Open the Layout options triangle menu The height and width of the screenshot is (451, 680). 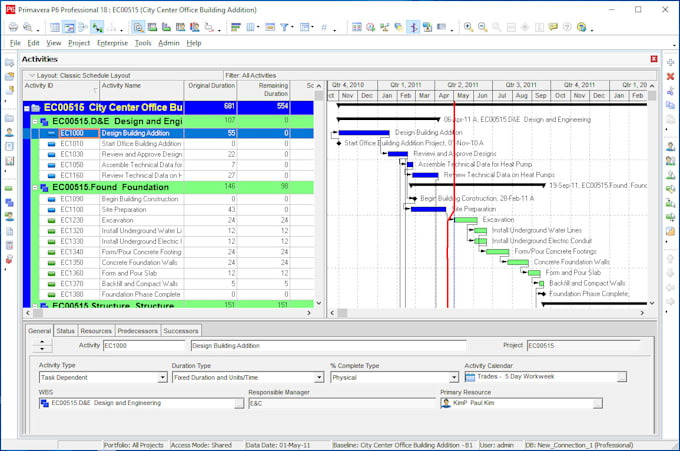[x=32, y=75]
